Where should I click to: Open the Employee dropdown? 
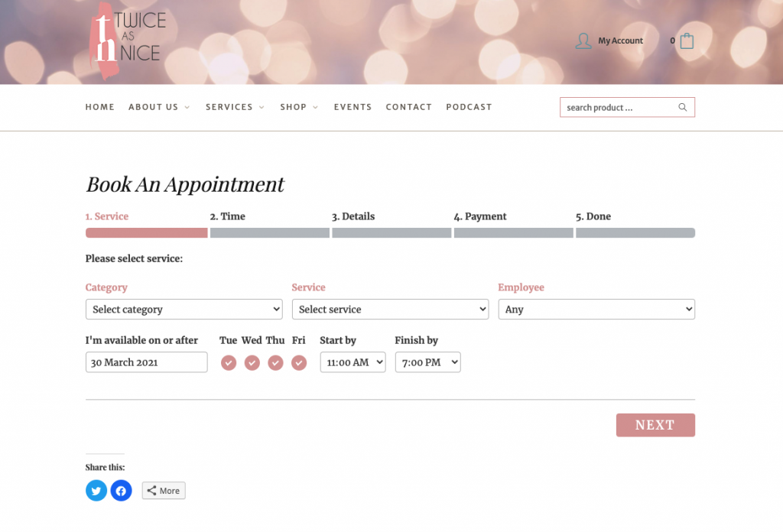click(596, 310)
